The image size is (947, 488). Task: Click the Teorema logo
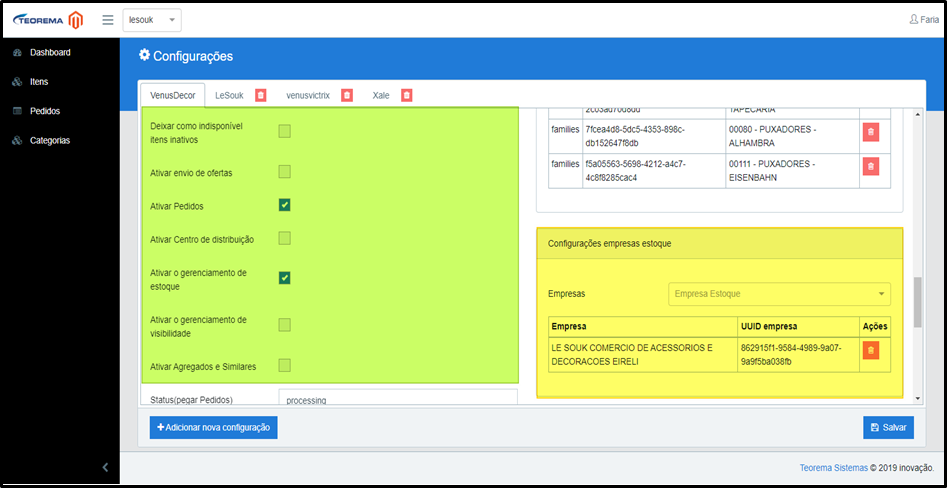pyautogui.click(x=47, y=20)
